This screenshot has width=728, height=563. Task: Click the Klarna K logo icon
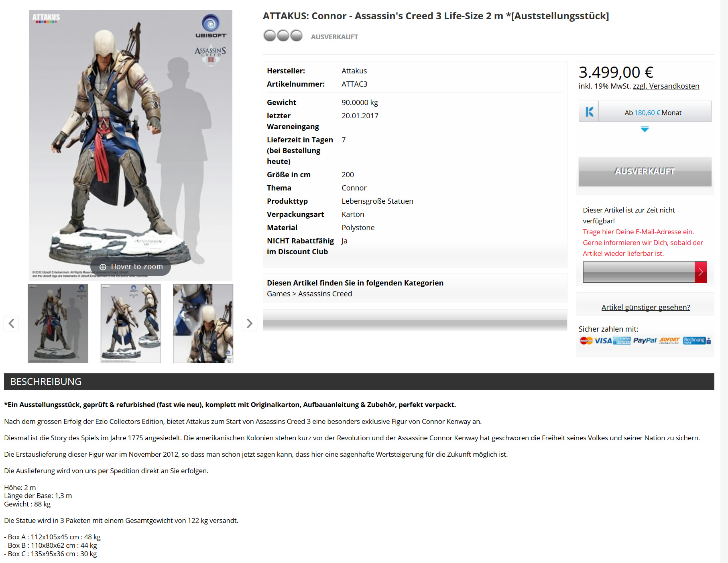(x=589, y=111)
